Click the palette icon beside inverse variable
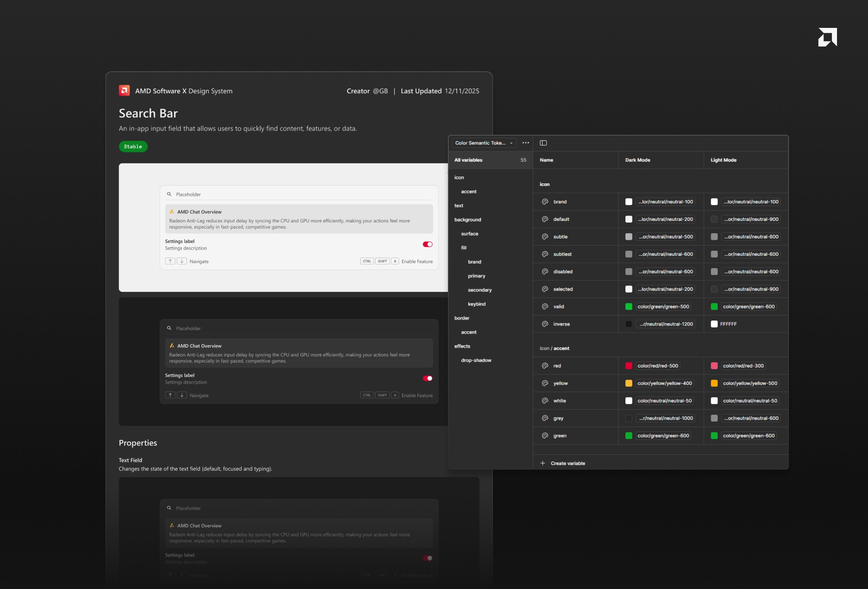The height and width of the screenshot is (589, 868). 545,324
